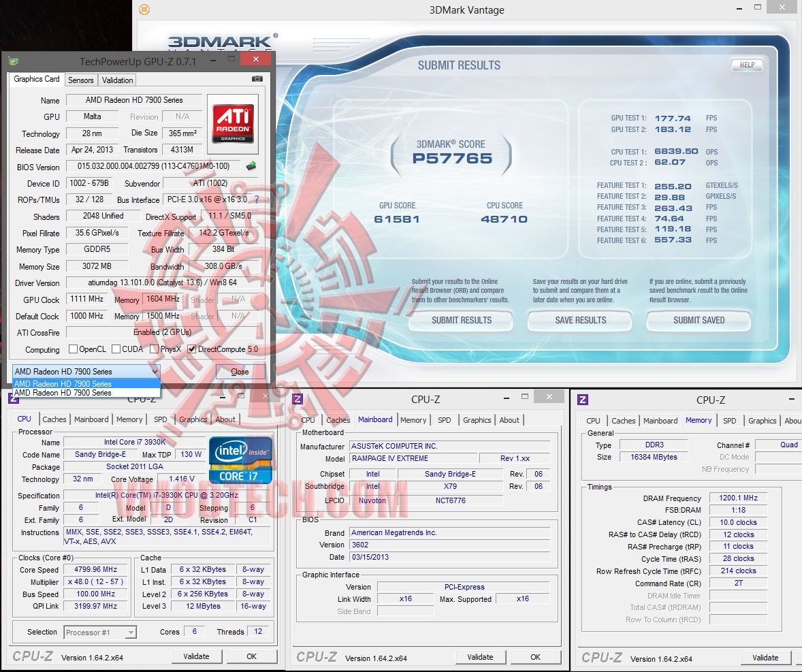Image resolution: width=802 pixels, height=672 pixels.
Task: Click the Z icon of the Memory CPU-Z window
Action: [x=582, y=400]
